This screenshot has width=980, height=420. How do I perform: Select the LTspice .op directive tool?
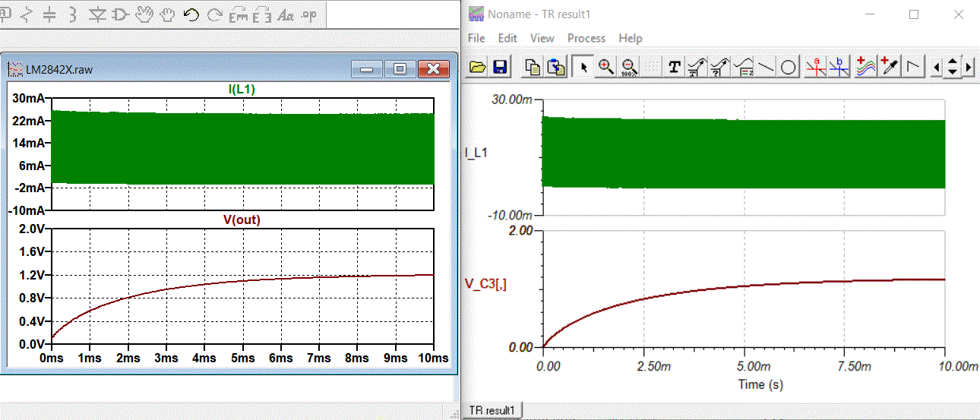309,15
